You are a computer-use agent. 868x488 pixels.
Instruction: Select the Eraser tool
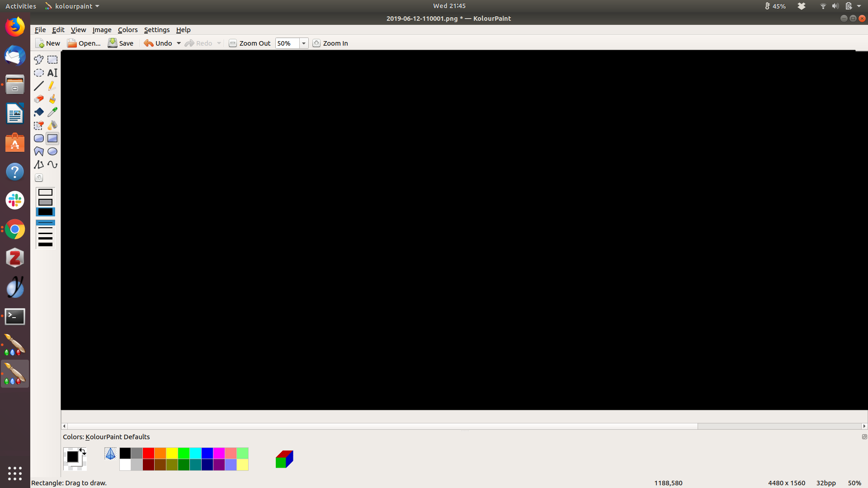39,99
